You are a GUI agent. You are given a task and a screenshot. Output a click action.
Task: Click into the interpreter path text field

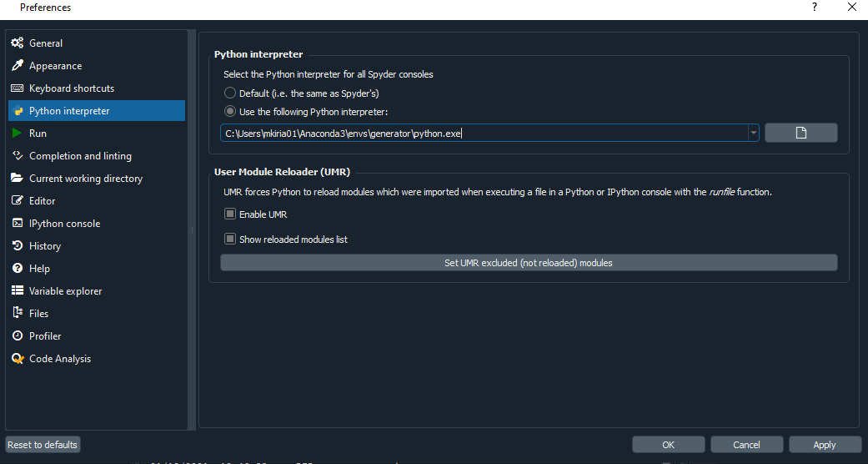tap(484, 133)
